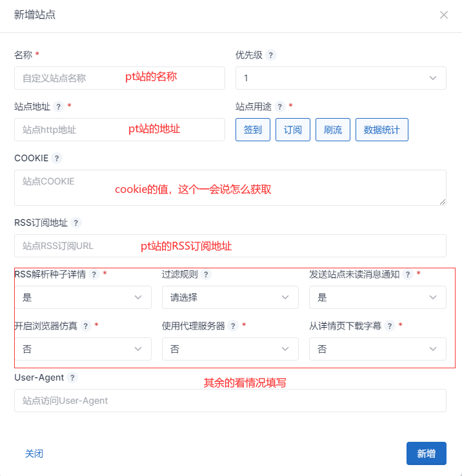Enable the 刷流 site usage option
This screenshot has width=462, height=476.
tap(333, 130)
